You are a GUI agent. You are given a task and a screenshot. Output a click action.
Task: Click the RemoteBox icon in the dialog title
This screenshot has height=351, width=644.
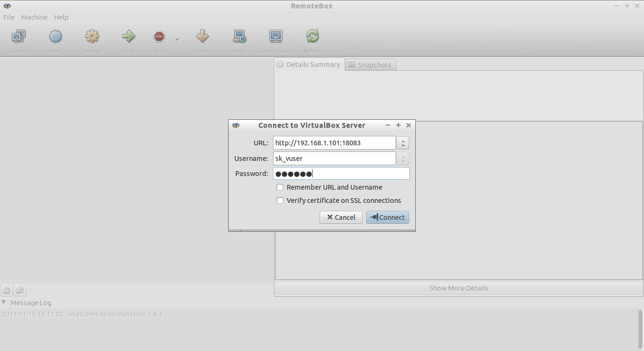(236, 125)
